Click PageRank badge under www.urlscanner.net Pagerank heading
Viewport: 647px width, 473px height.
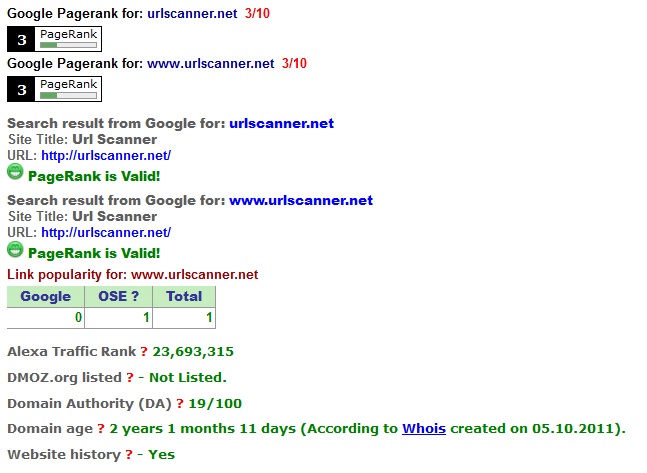click(54, 89)
